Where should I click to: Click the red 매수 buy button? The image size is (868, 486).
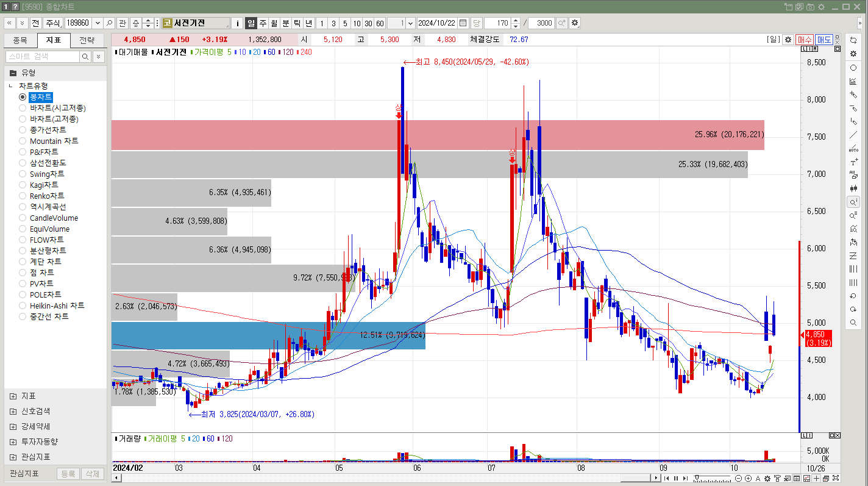click(x=805, y=40)
